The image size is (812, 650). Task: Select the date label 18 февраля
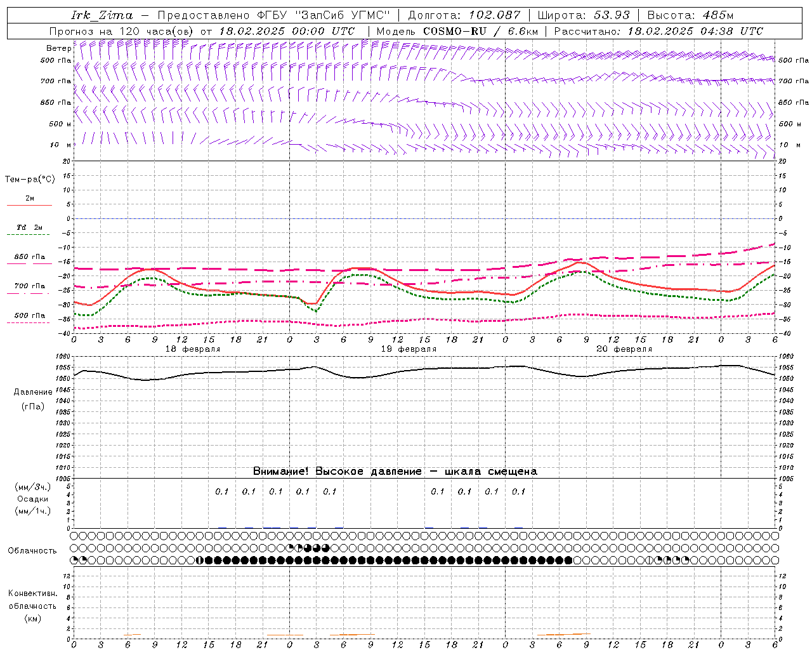193,349
